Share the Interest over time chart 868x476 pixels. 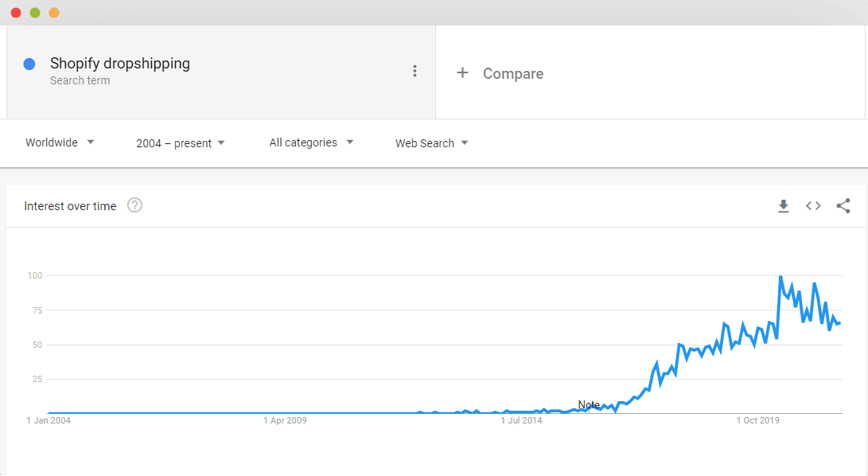click(843, 206)
